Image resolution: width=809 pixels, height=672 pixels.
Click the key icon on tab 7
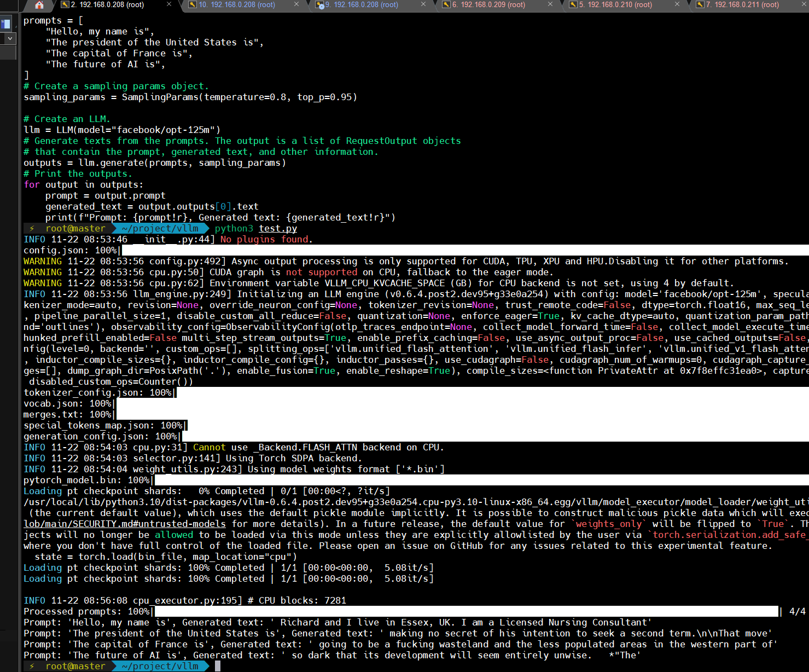click(x=700, y=5)
